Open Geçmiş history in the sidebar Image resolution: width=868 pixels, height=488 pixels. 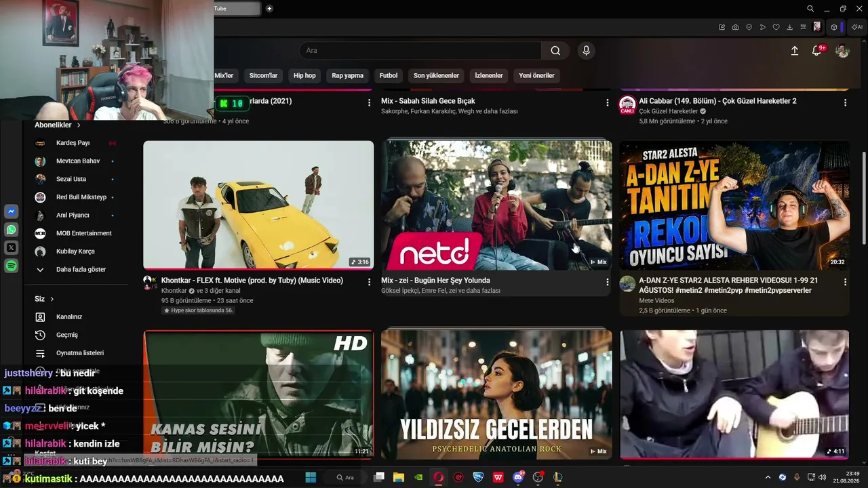[66, 335]
